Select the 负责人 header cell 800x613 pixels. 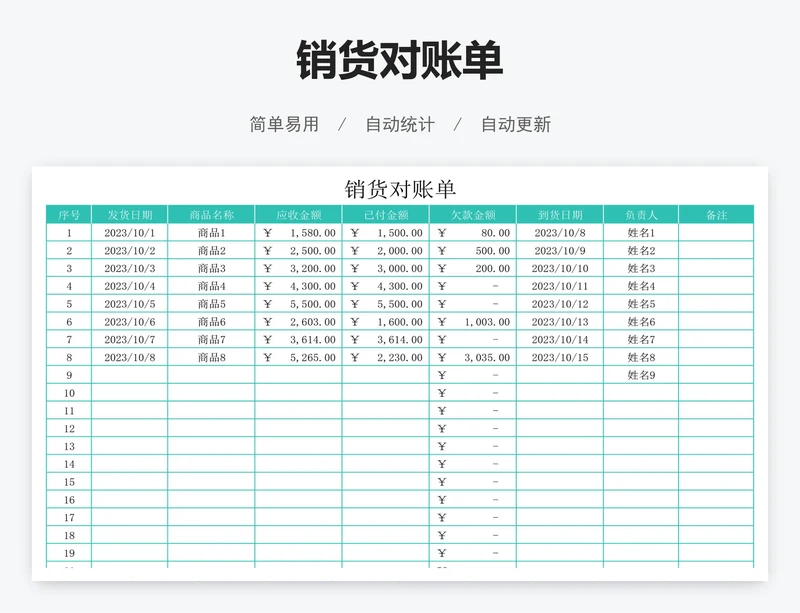tap(641, 215)
